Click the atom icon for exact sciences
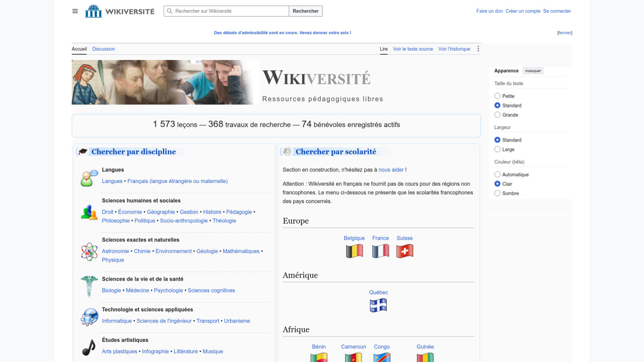This screenshot has height=362, width=644. pos(89,252)
